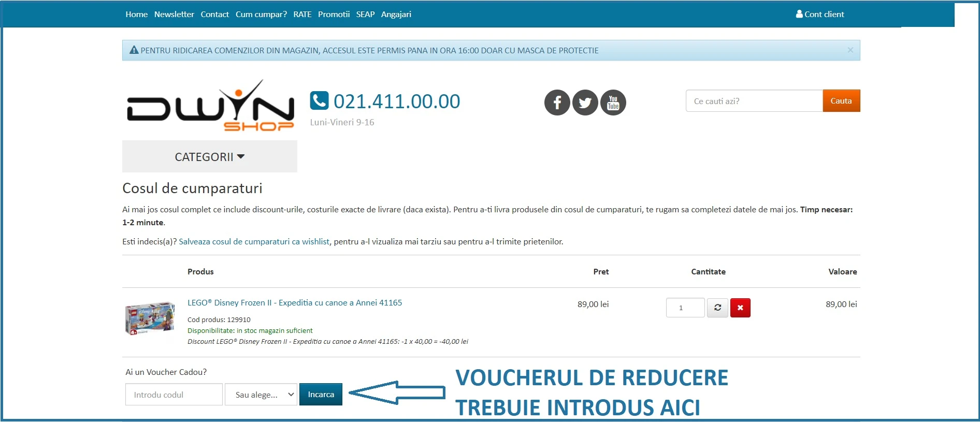Refresh quantity with the update icon

(718, 308)
